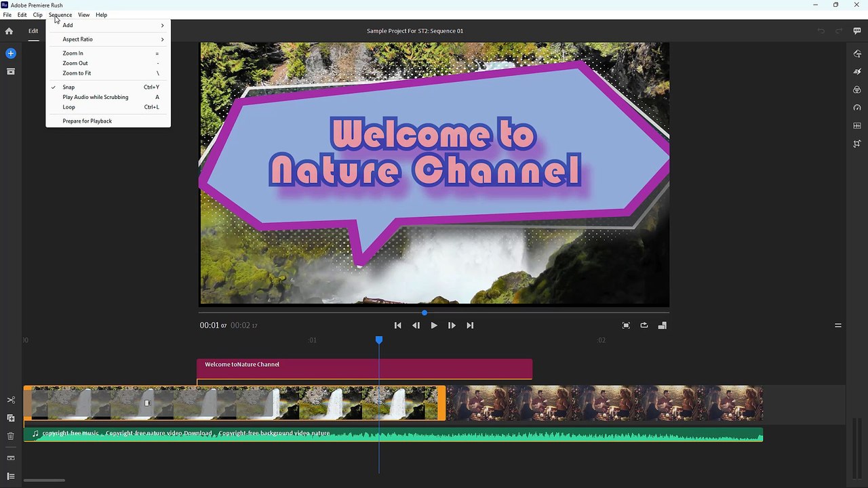Expand the Aspect Ratio submenu
Image resolution: width=868 pixels, height=488 pixels.
(108, 39)
